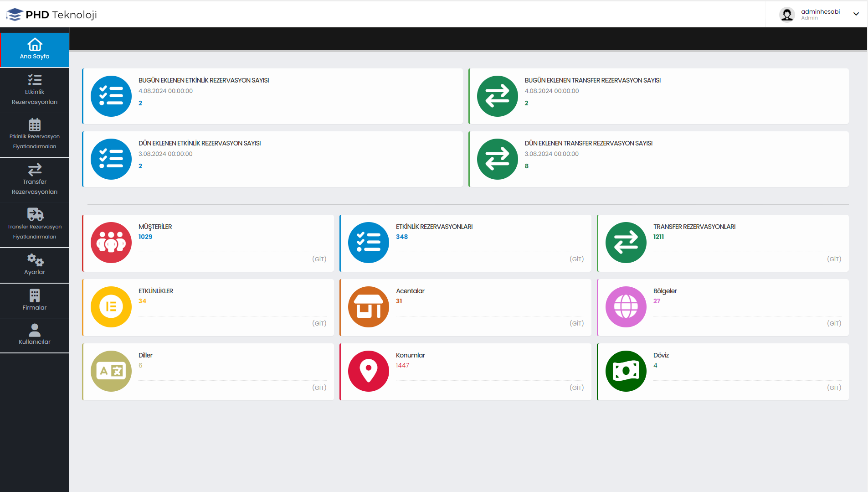This screenshot has width=868, height=492.
Task: Click the purple Bölgeler globe icon
Action: pyautogui.click(x=626, y=307)
